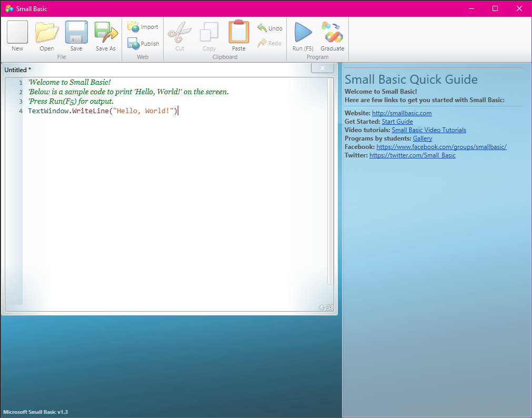
Task: Use Save As to save a copy
Action: coord(105,36)
